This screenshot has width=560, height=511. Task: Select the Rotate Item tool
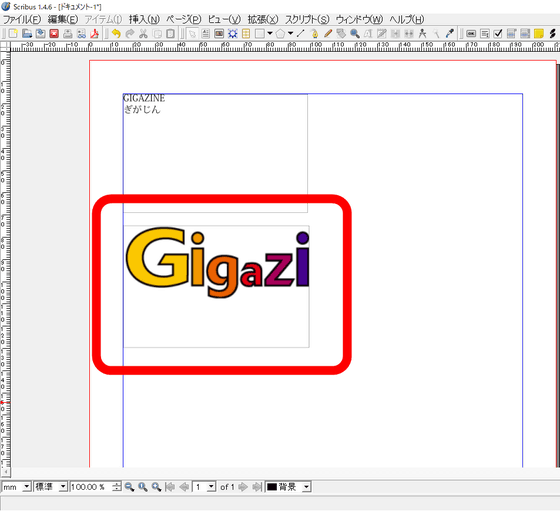click(341, 34)
